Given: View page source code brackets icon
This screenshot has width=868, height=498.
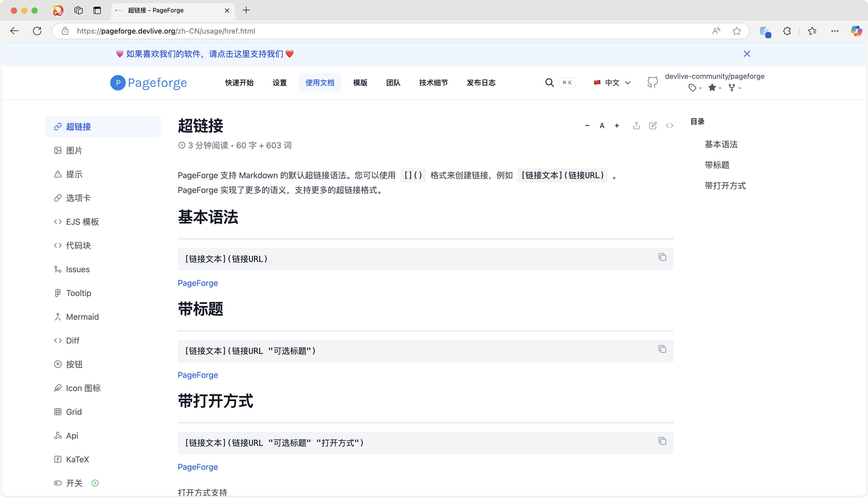Looking at the screenshot, I should pos(669,126).
